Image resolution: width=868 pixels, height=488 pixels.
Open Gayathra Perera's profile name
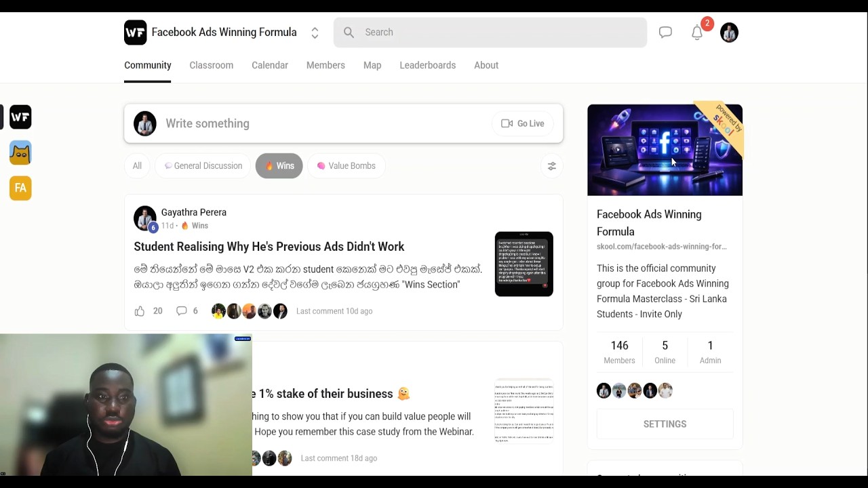tap(193, 212)
